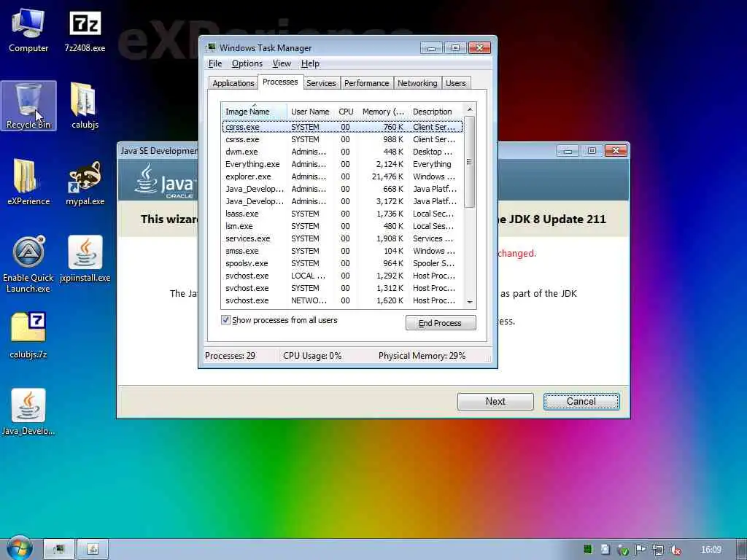Select the Enable Quick Launch.exe icon
The width and height of the screenshot is (747, 560).
pyautogui.click(x=28, y=264)
